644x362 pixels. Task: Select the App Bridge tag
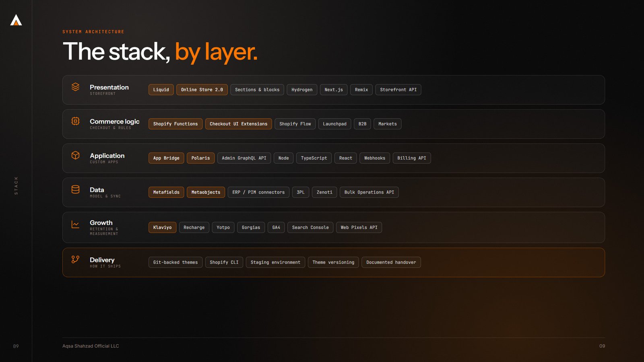tap(166, 158)
